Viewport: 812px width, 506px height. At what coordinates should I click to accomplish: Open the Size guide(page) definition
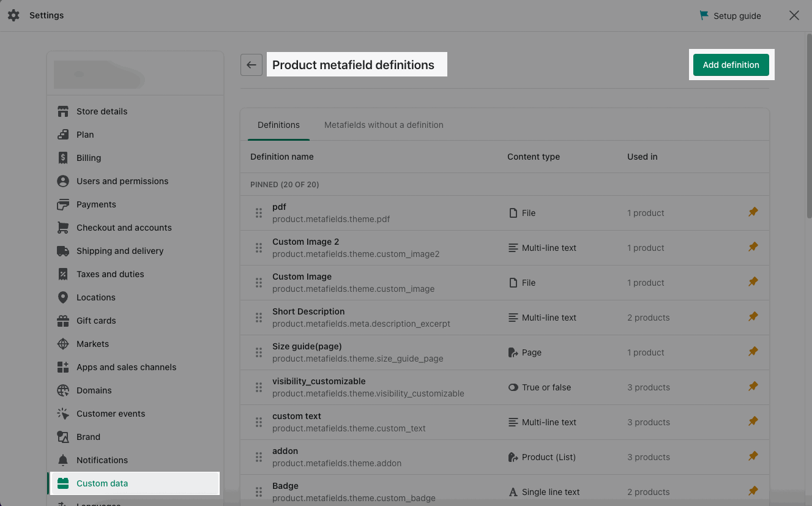point(505,352)
